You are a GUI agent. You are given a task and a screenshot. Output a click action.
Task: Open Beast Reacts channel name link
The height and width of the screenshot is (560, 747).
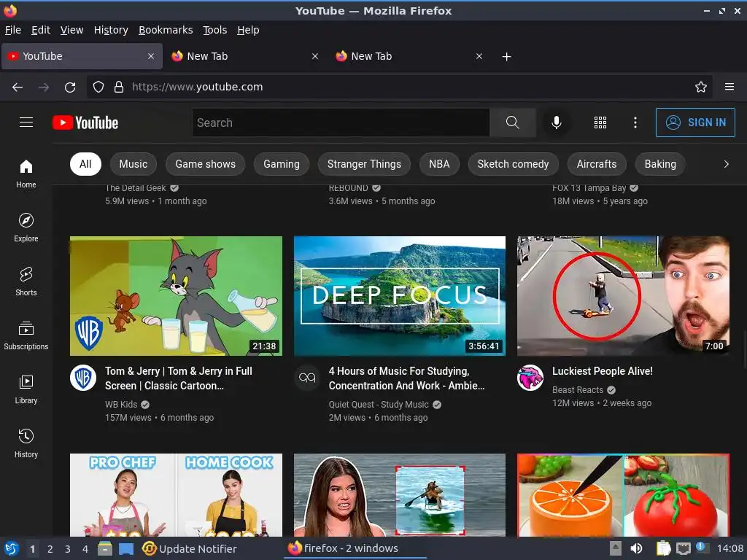(578, 389)
